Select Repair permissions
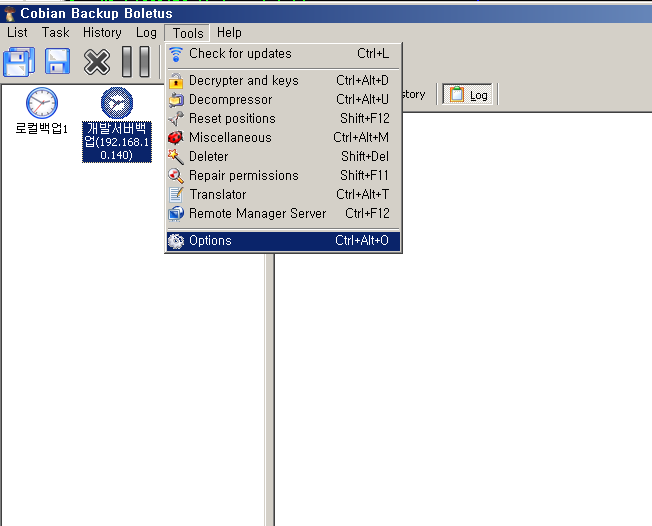 (x=283, y=176)
